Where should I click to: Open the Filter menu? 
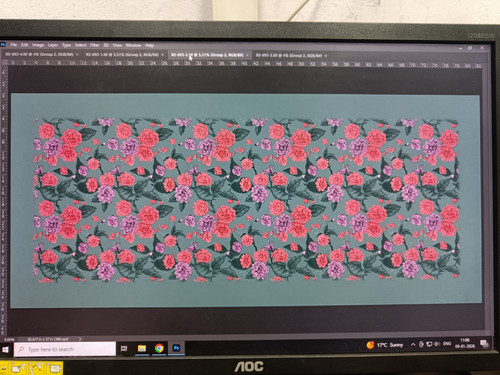(x=94, y=45)
